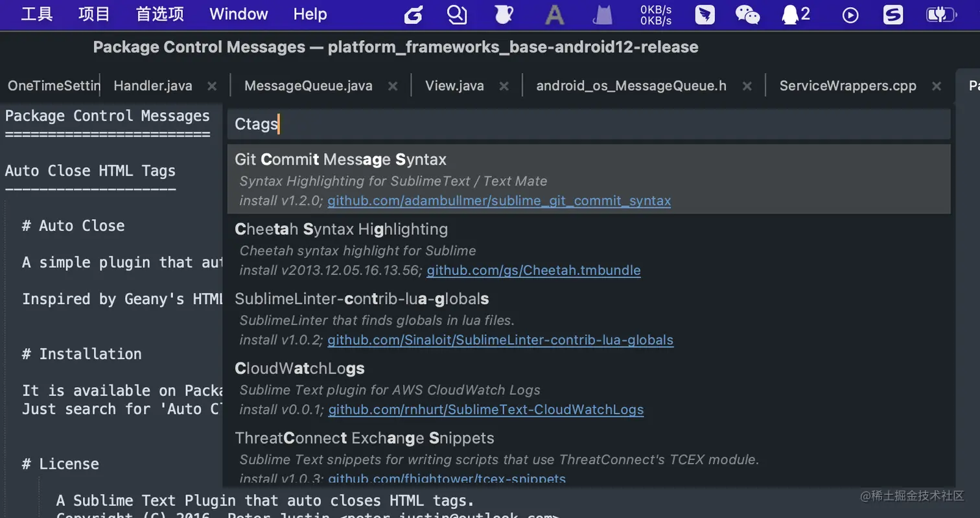Switch to the android_os_MessageQueue.h tab
Viewport: 980px width, 518px height.
(631, 86)
